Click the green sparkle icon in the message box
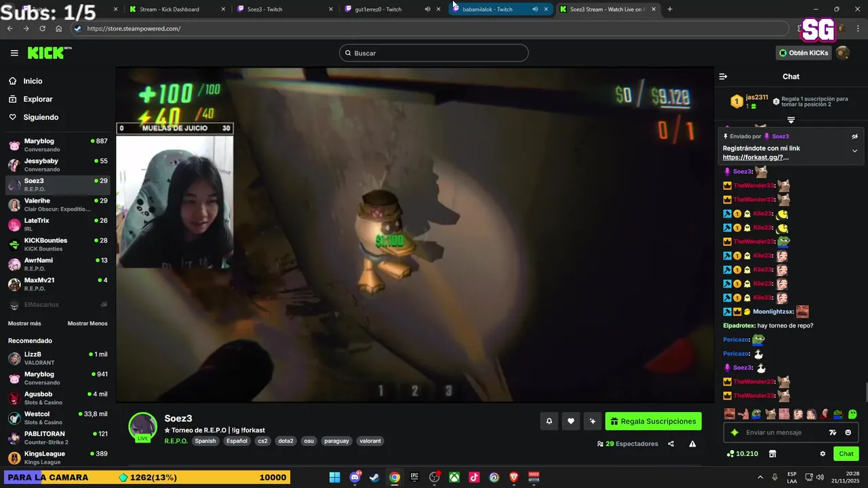 point(734,432)
